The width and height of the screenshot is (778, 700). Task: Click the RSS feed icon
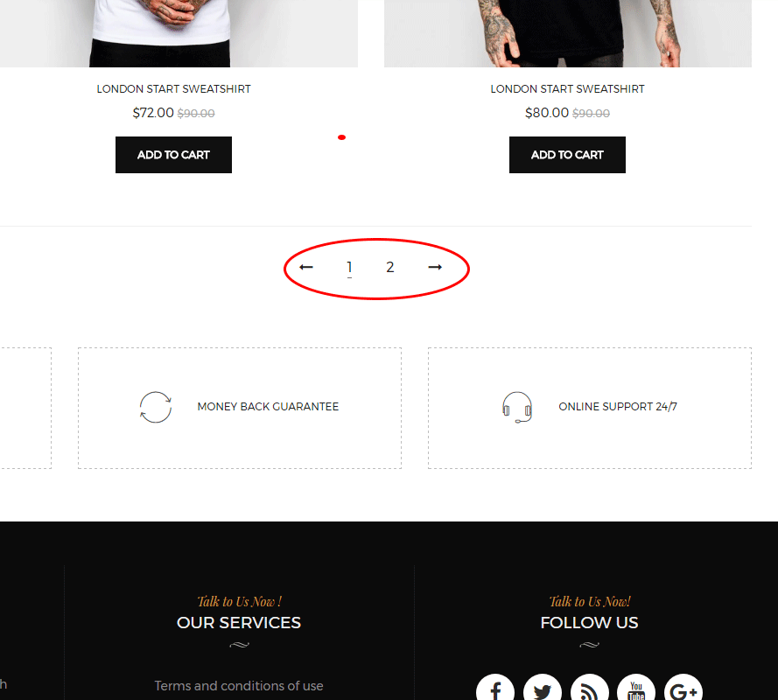click(590, 689)
